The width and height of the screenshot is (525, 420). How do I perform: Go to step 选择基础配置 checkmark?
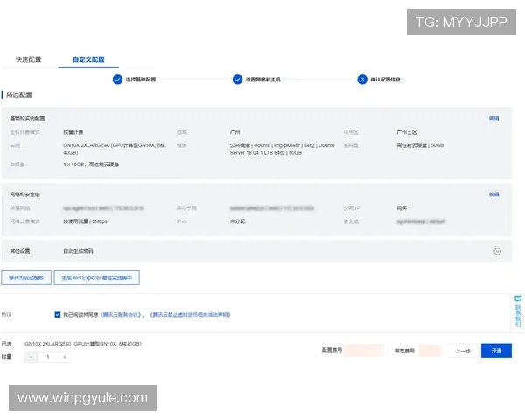(117, 80)
